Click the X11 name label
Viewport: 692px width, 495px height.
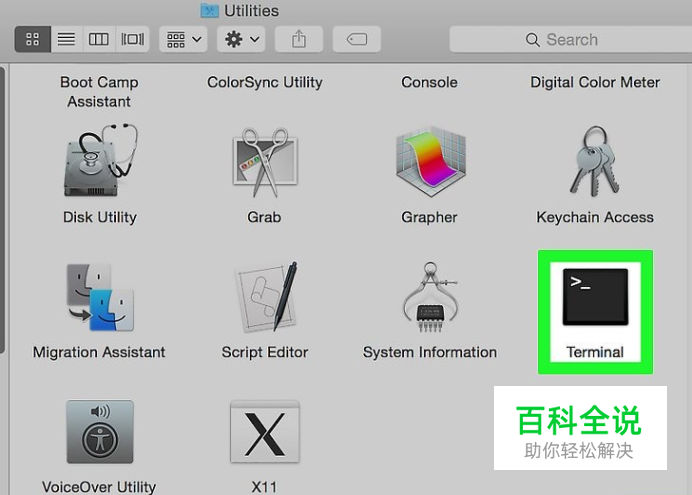264,487
